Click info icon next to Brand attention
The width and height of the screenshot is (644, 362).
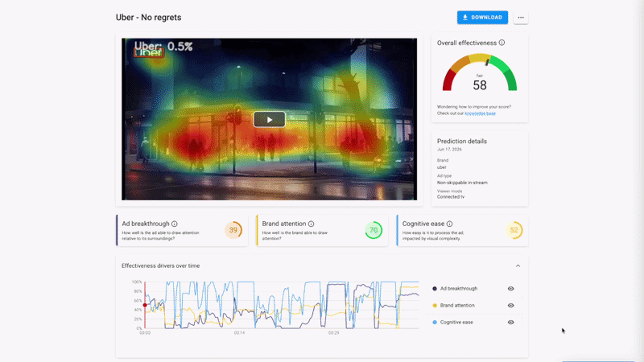click(x=312, y=224)
